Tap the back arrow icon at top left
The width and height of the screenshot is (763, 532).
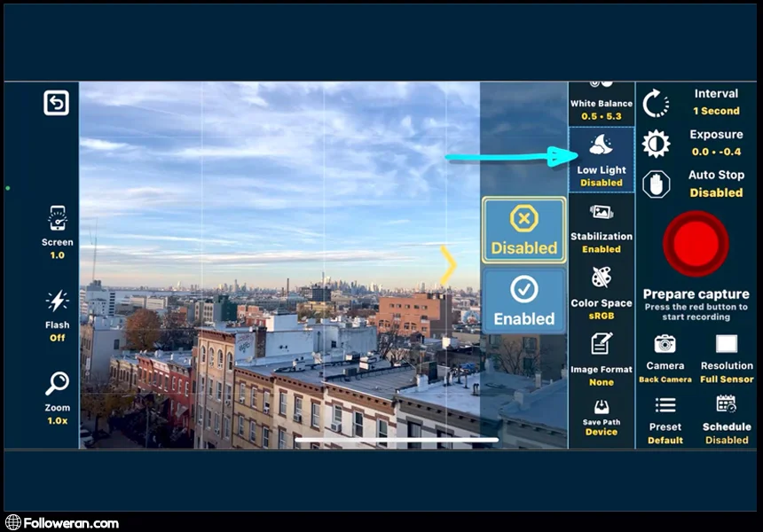tap(56, 103)
